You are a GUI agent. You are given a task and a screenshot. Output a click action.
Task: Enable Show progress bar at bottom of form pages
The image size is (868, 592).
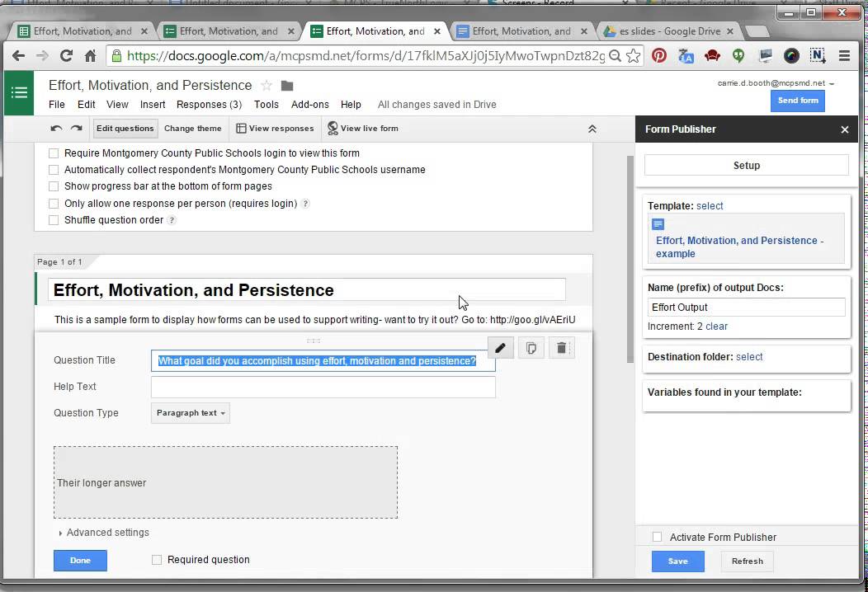(x=54, y=186)
